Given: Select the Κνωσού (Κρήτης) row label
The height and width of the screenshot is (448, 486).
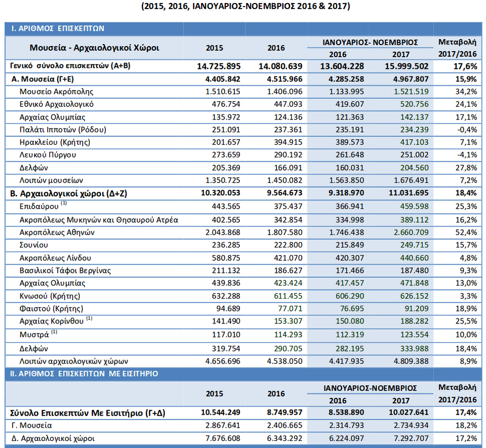Looking at the screenshot, I should pos(50,296).
